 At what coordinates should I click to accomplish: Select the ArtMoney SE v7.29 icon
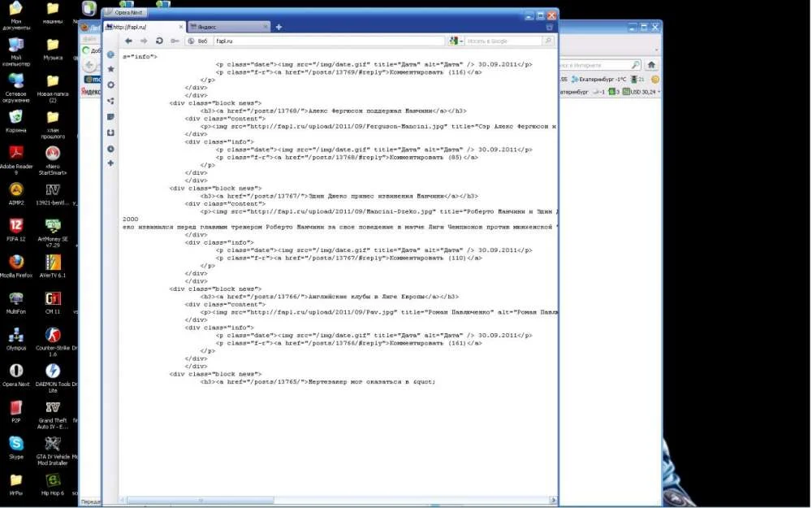click(x=53, y=232)
